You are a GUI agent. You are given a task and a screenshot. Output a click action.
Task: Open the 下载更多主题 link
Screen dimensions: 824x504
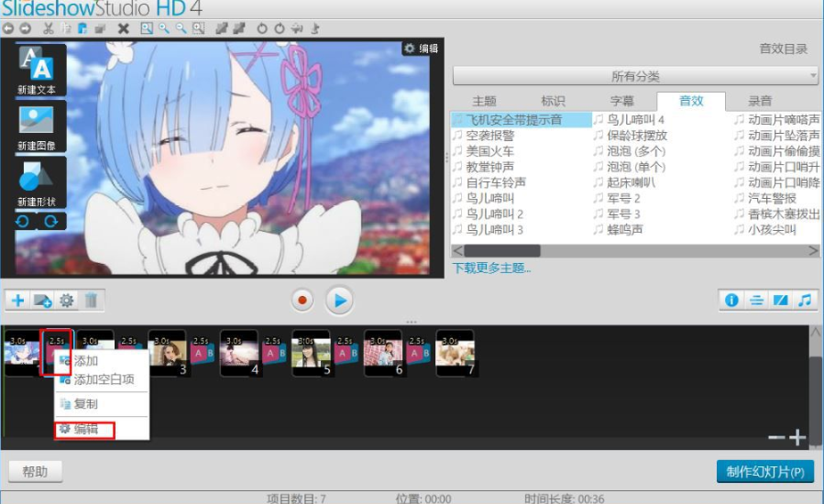[491, 268]
